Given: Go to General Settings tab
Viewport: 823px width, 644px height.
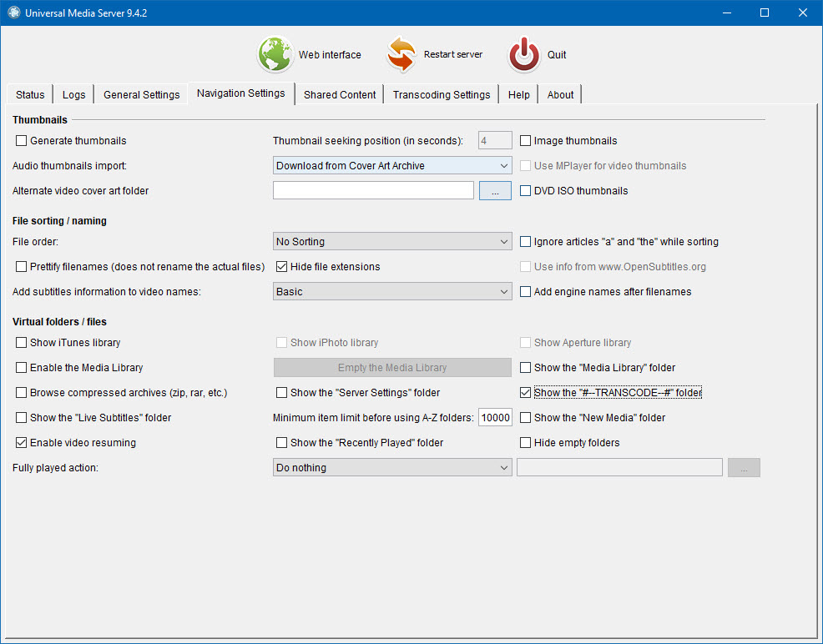Looking at the screenshot, I should click(141, 95).
